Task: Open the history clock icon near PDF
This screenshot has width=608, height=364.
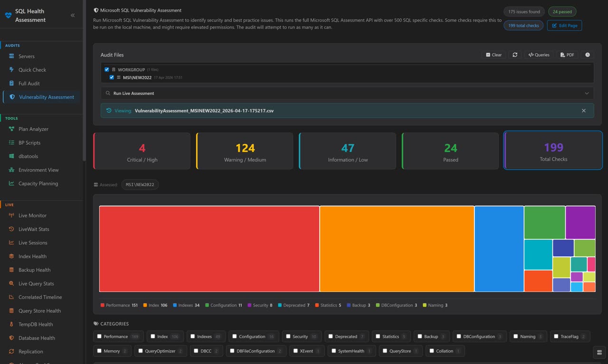Action: (x=587, y=55)
